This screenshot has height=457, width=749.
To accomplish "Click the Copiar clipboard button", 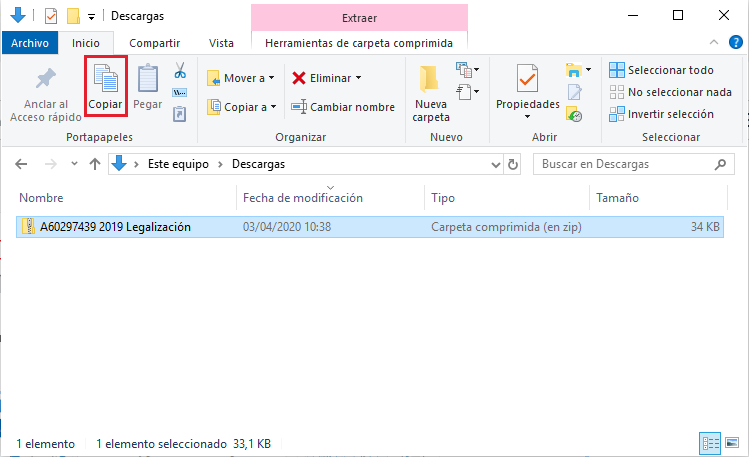I will [106, 86].
